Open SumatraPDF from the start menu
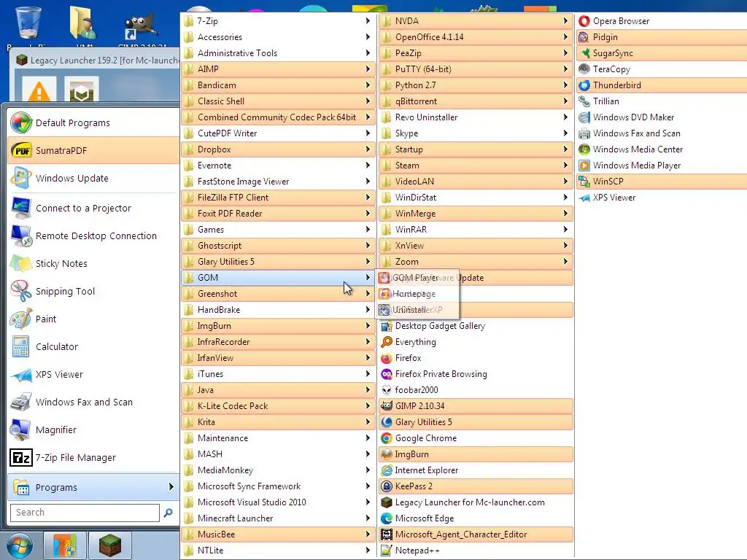 coord(93,150)
